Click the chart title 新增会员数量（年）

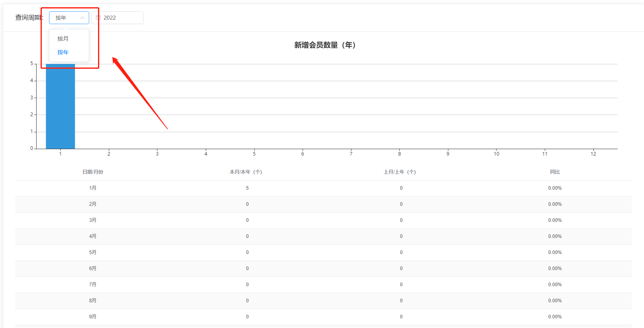tap(325, 45)
